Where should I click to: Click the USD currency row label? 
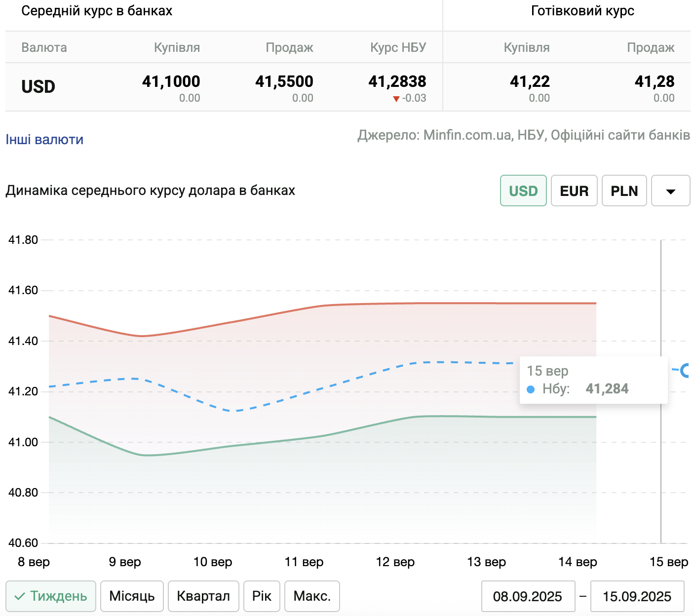point(38,87)
